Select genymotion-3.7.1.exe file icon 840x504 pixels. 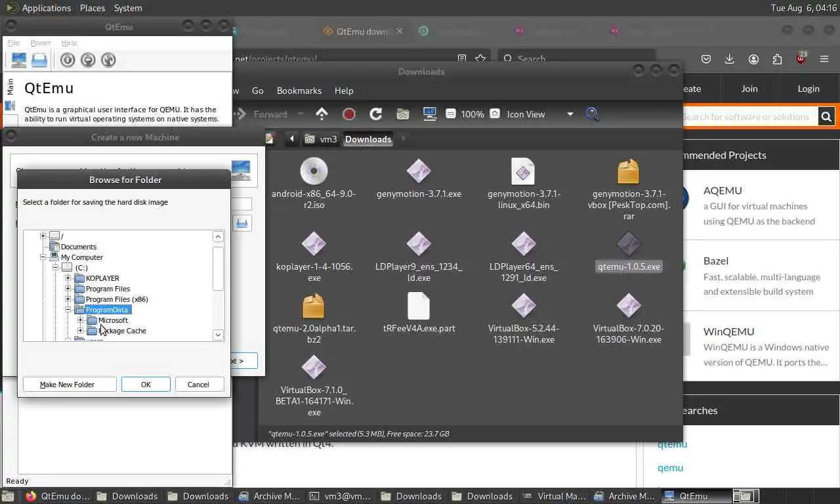click(419, 171)
